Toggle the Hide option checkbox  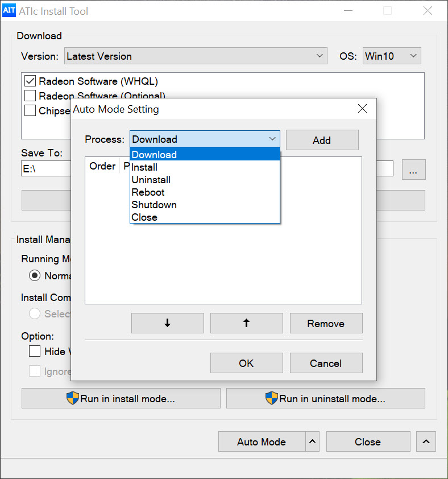pyautogui.click(x=35, y=351)
